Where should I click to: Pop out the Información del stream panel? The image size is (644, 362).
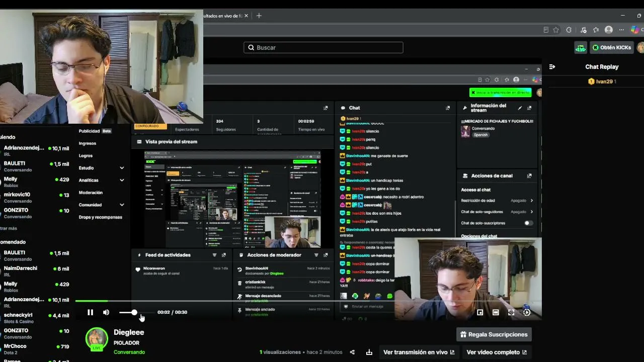click(529, 108)
